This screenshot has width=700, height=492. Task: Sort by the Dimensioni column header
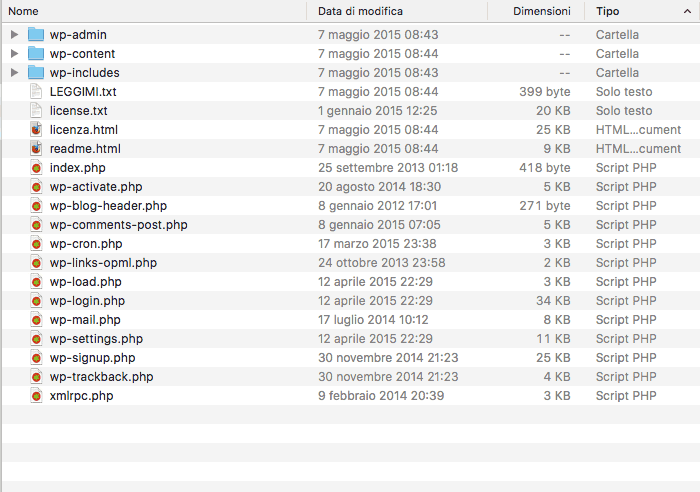pyautogui.click(x=540, y=11)
